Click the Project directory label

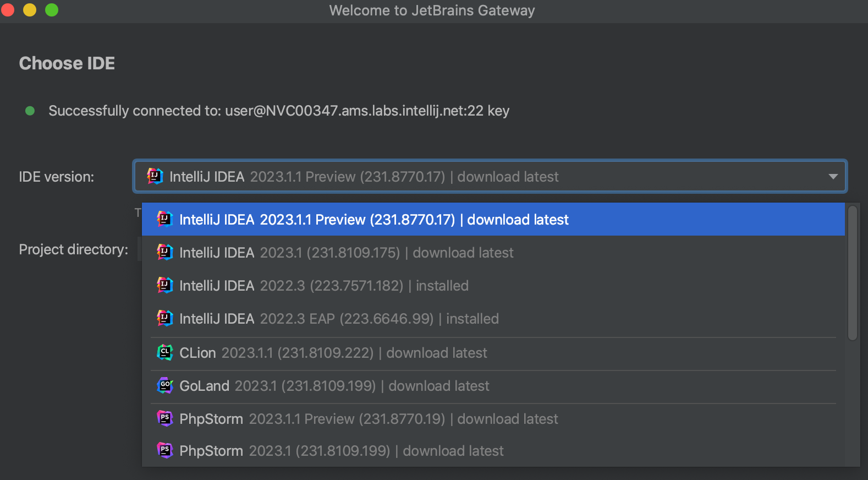(73, 249)
